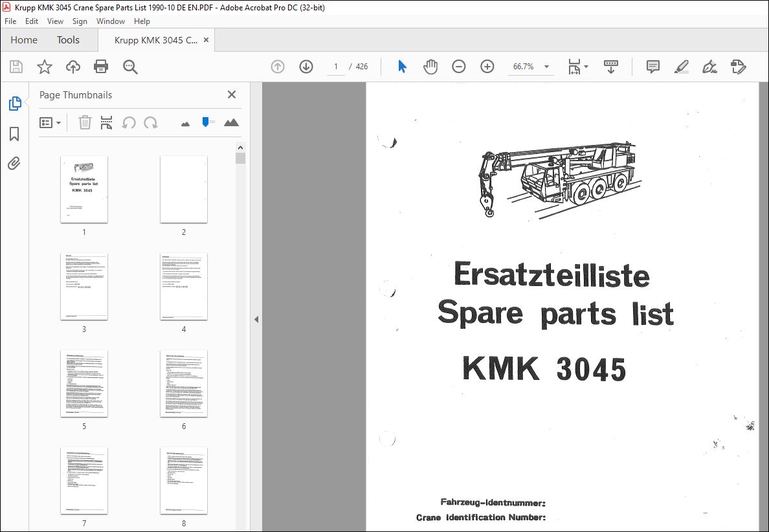Open the File menu
This screenshot has height=532, width=769.
(10, 21)
